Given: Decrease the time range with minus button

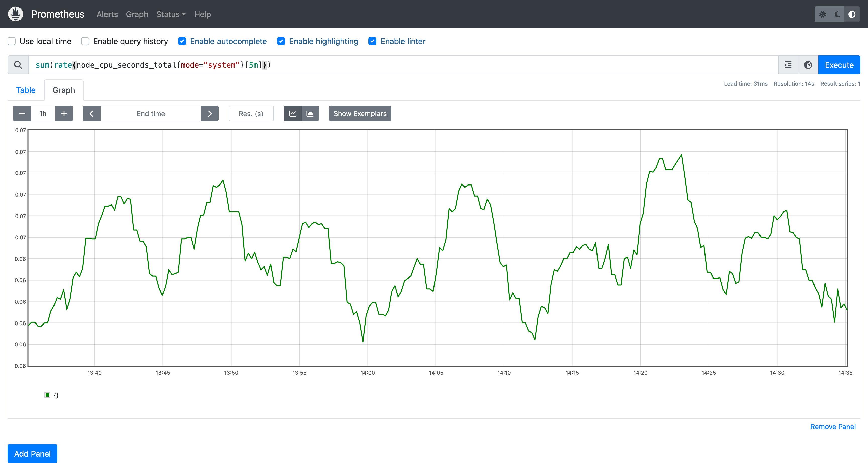Looking at the screenshot, I should pyautogui.click(x=22, y=114).
